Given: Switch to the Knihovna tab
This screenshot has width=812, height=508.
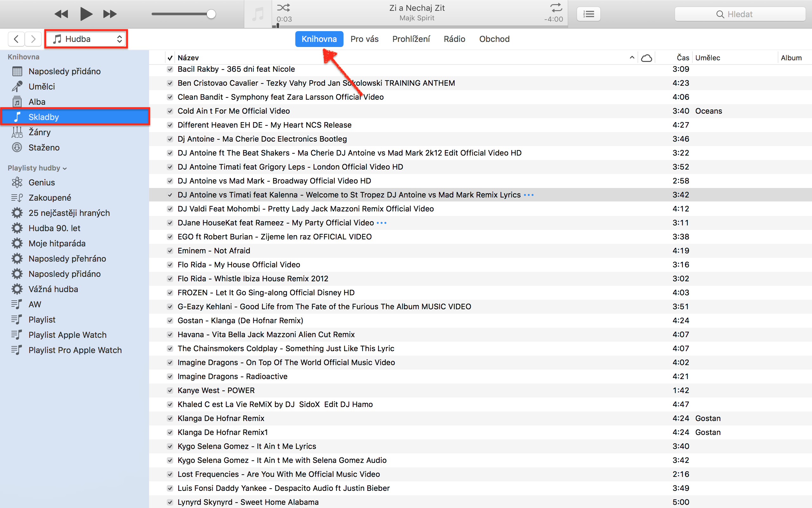Looking at the screenshot, I should [x=319, y=39].
